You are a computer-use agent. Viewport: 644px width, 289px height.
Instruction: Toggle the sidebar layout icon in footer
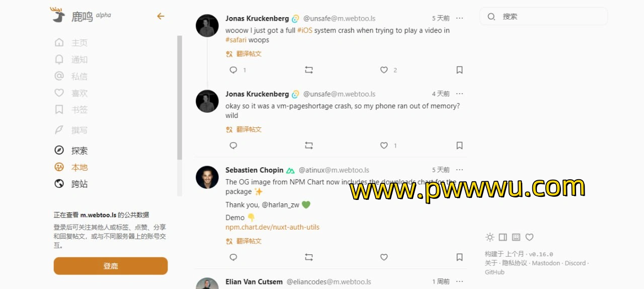503,237
